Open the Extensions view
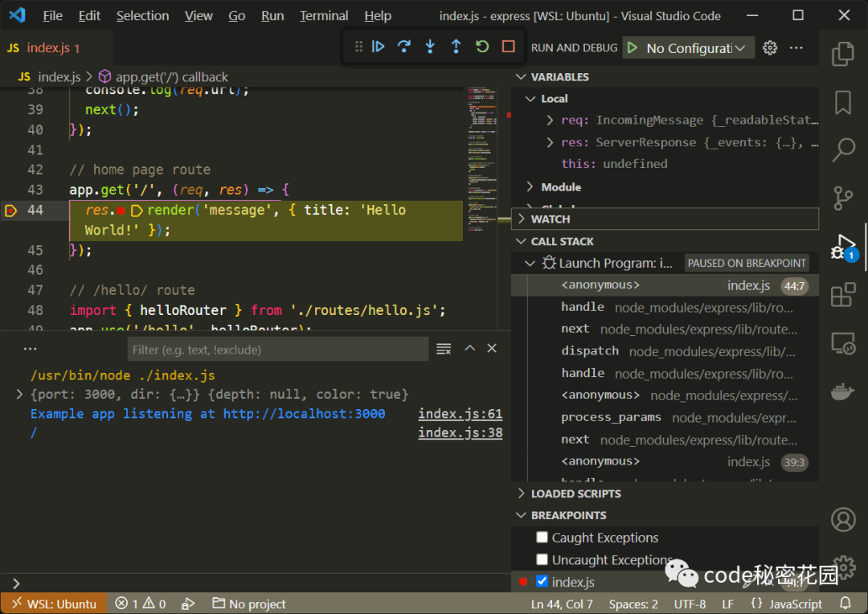 (843, 295)
